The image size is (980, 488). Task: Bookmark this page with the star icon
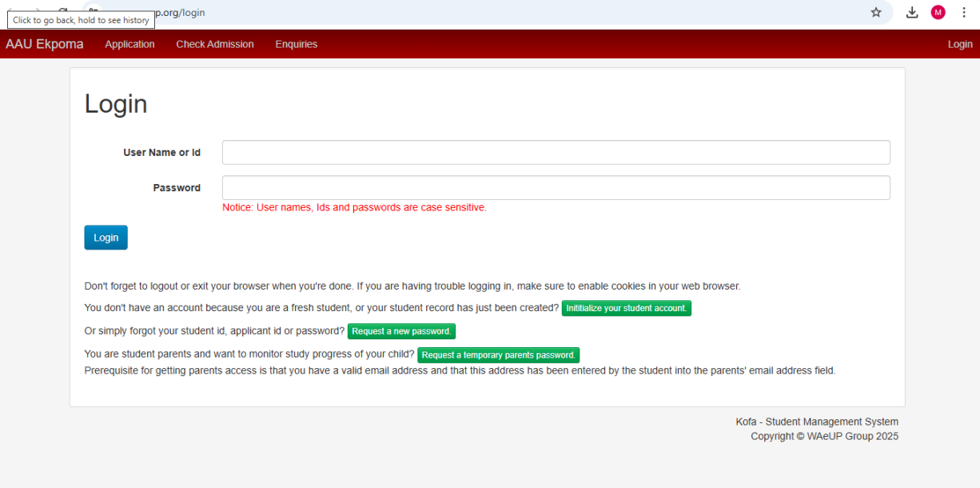point(876,12)
